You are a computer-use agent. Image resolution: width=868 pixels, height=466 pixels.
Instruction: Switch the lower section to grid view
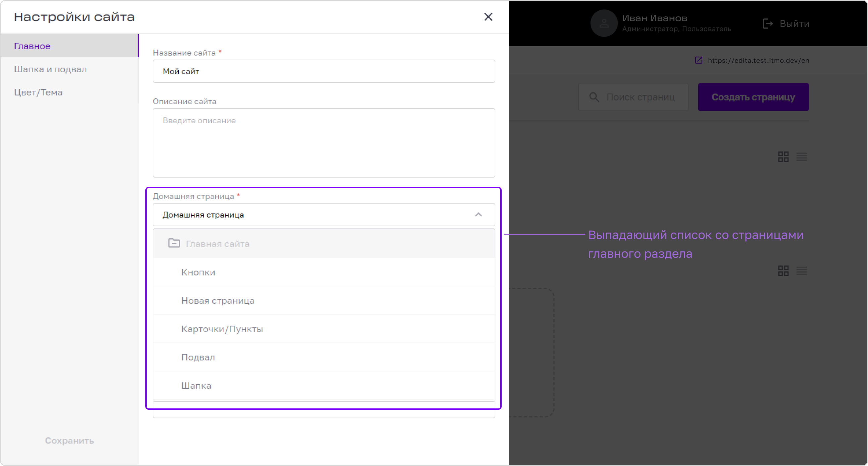[x=783, y=270]
